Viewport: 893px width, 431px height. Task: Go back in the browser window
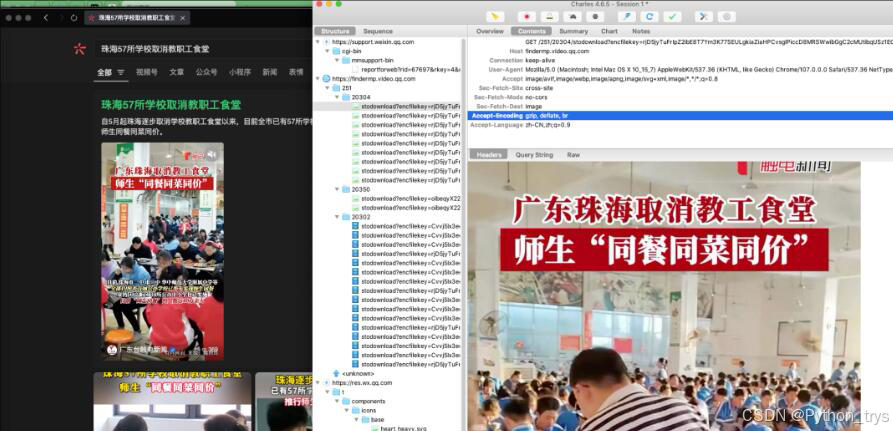pyautogui.click(x=46, y=18)
